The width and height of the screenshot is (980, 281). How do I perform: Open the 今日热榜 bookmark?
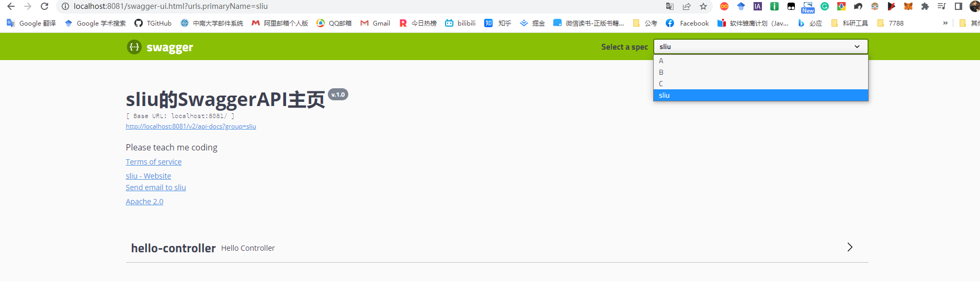[x=418, y=23]
